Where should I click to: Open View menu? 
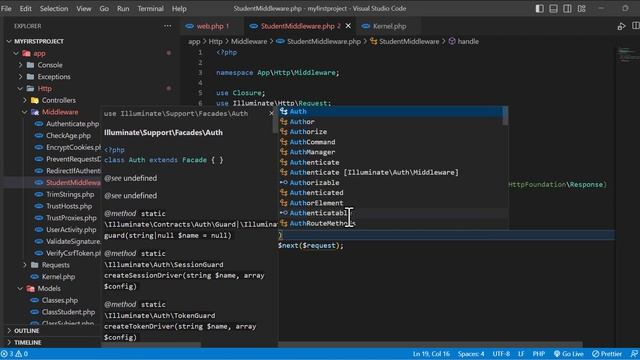84,9
